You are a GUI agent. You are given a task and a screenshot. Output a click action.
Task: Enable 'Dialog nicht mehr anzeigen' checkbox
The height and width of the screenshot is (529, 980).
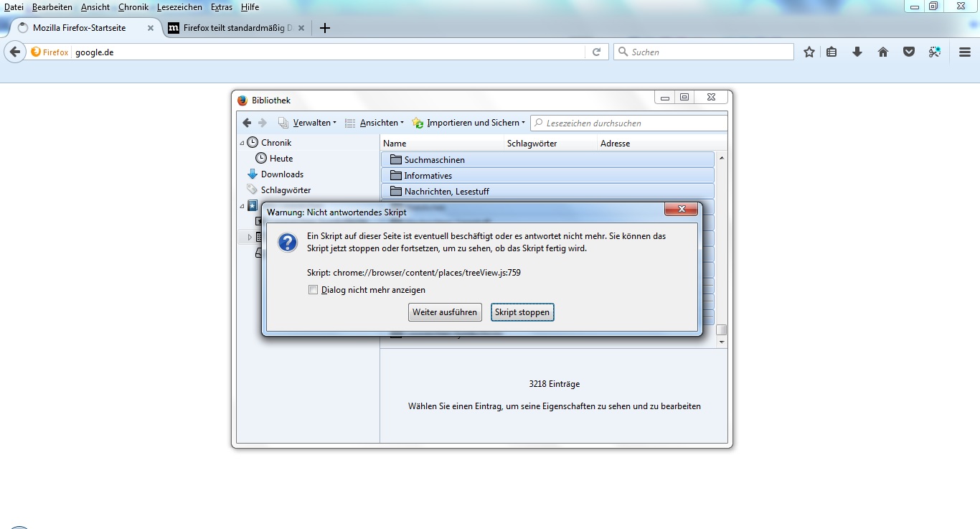click(x=313, y=290)
